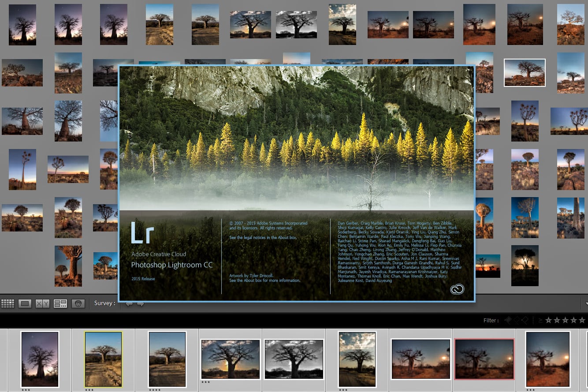Screen dimensions: 588x392
Task: Click the 'Survey :' toolbar label
Action: point(105,303)
